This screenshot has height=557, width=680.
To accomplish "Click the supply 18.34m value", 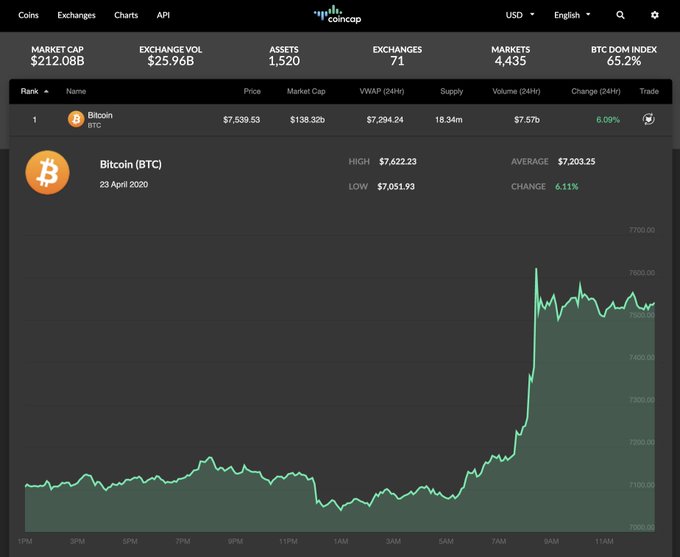I will 449,120.
